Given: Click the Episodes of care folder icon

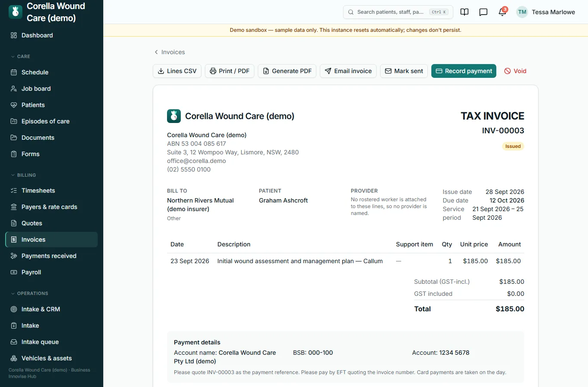Looking at the screenshot, I should (14, 121).
